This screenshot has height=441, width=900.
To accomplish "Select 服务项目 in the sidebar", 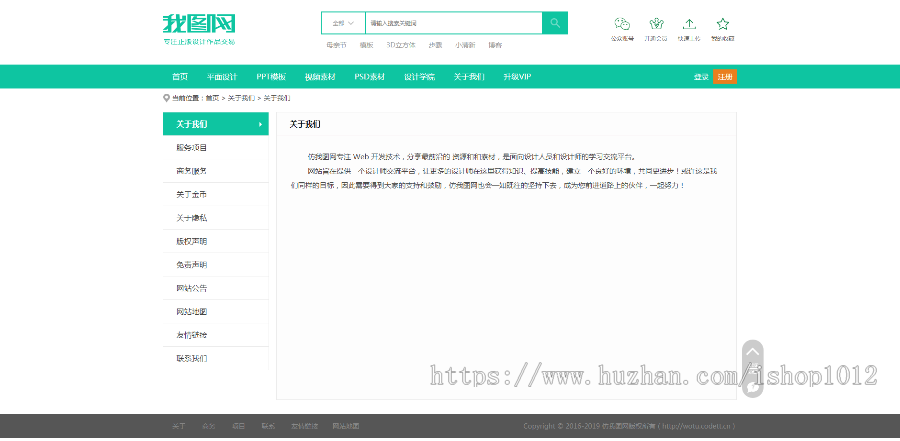I will 216,148.
